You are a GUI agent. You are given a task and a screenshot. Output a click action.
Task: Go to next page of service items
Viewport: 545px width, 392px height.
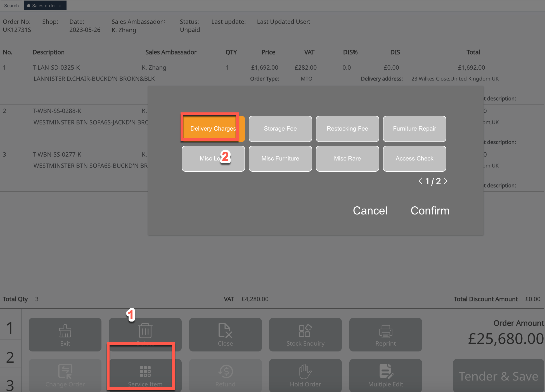pyautogui.click(x=446, y=181)
